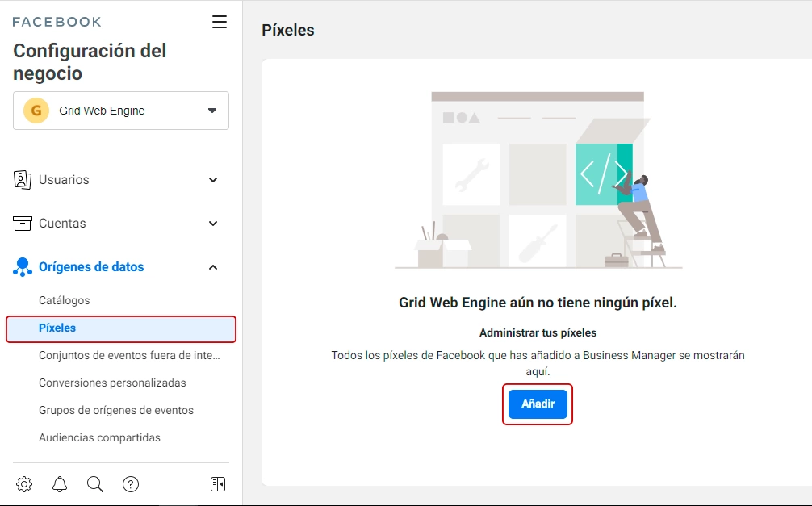Click the pixel code illustration
Screen dimensions: 812x506
click(538, 180)
